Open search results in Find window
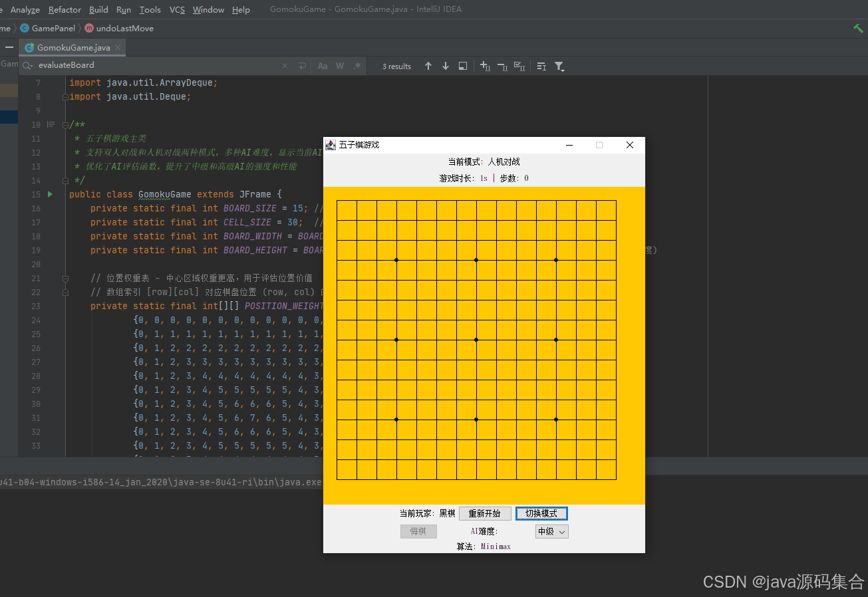This screenshot has width=868, height=597. 463,66
